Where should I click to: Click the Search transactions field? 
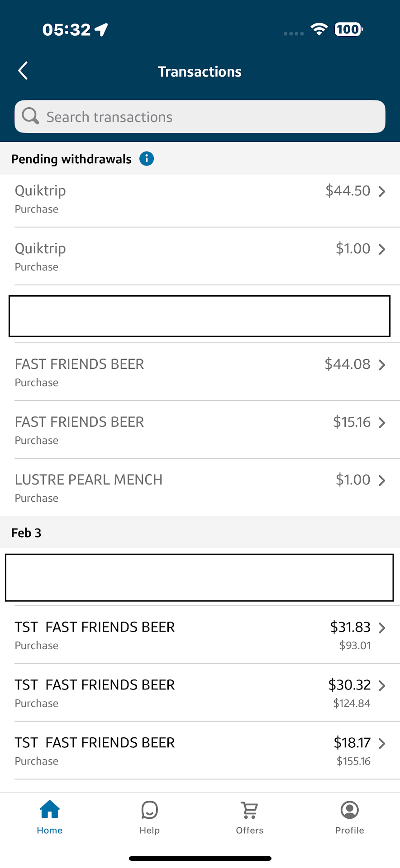pyautogui.click(x=208, y=117)
